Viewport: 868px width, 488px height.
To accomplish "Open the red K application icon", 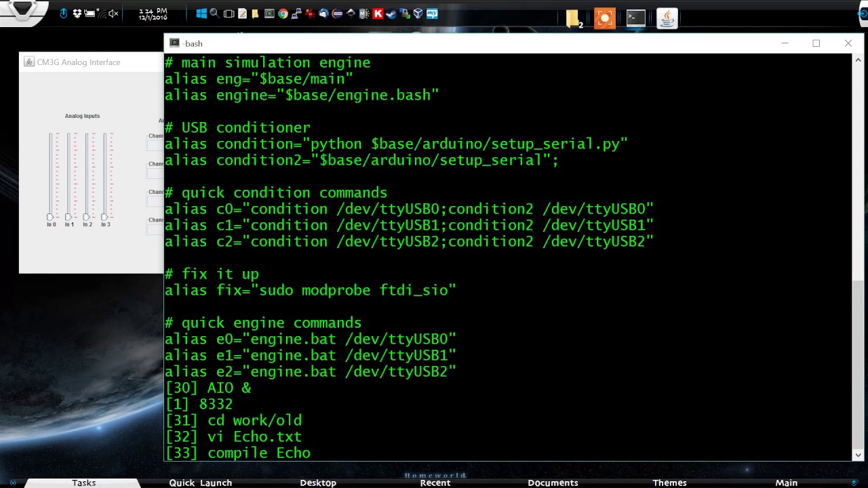I will click(x=378, y=14).
